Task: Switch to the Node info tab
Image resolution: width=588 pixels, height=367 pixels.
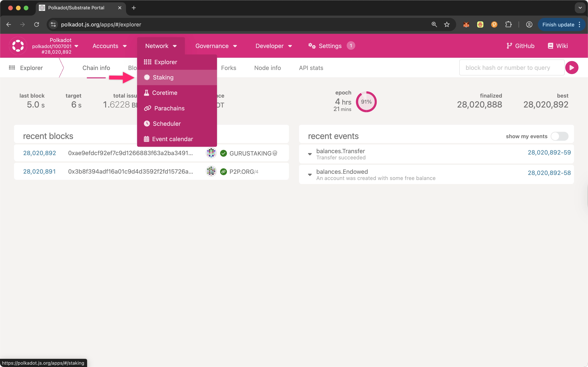Action: 267,68
